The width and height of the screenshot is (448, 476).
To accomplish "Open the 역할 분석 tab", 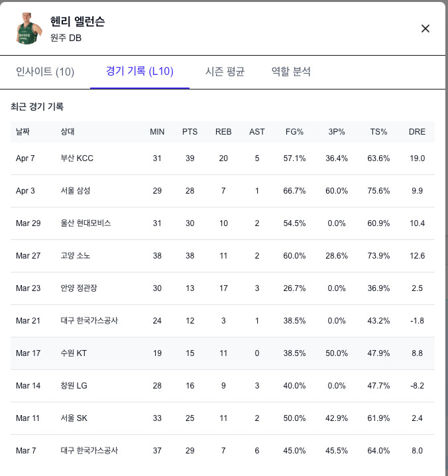I will point(291,72).
